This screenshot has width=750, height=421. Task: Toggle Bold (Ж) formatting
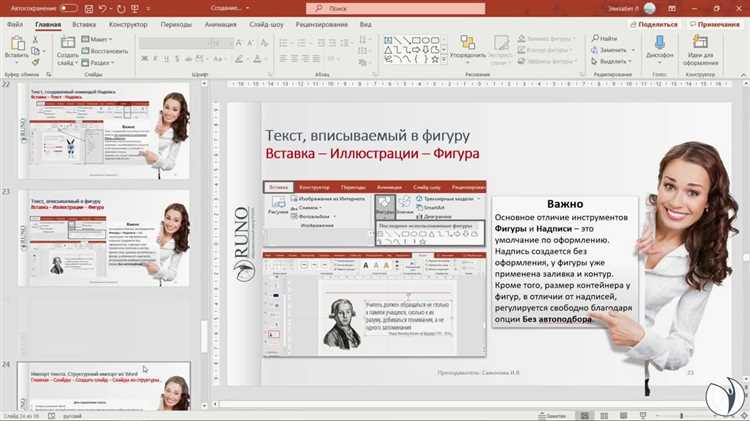pyautogui.click(x=144, y=59)
